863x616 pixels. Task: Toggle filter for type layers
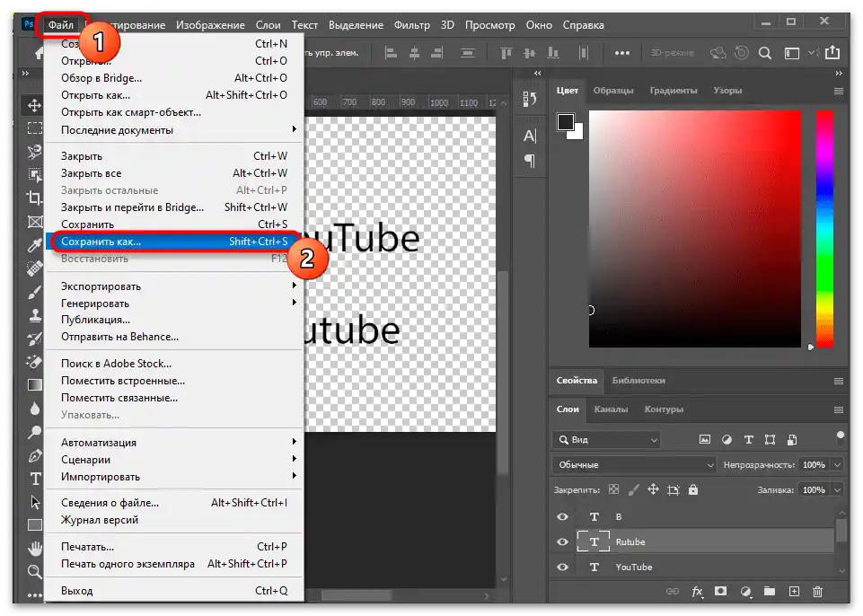click(x=749, y=439)
